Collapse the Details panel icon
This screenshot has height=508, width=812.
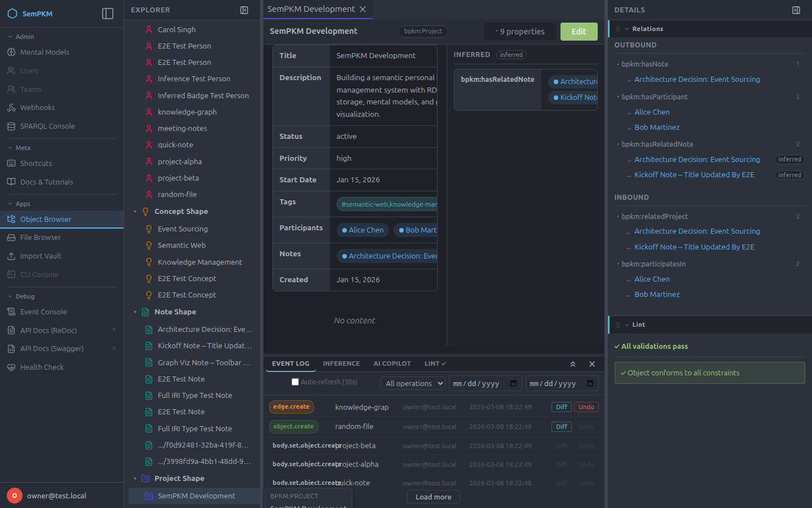tap(796, 10)
